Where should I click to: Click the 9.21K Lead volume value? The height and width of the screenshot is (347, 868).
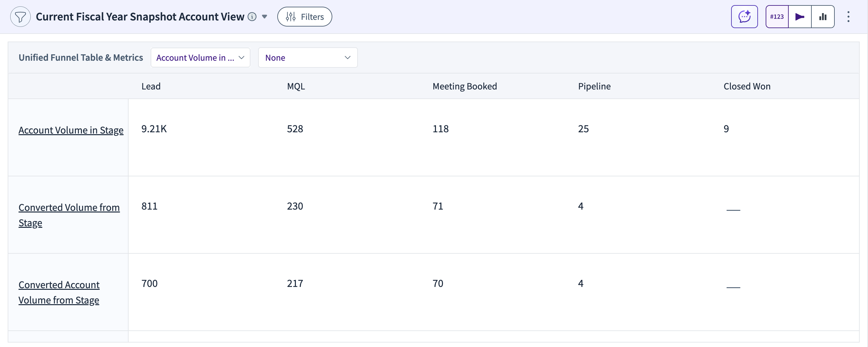click(x=154, y=128)
